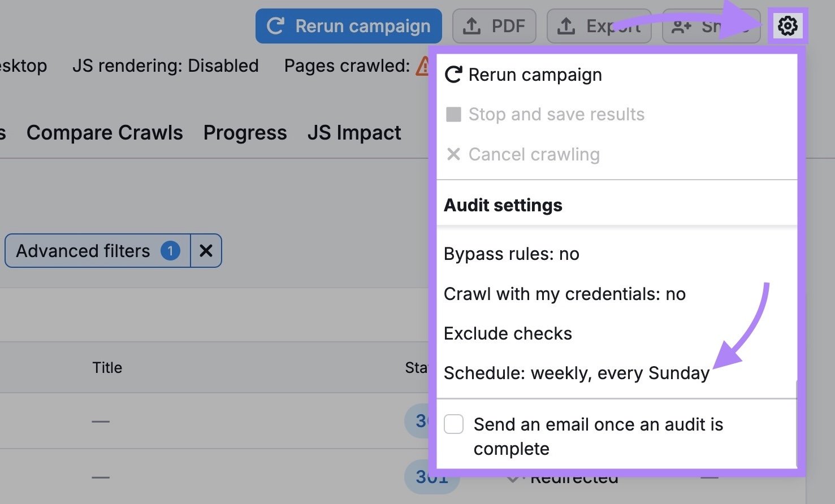Screen dimensions: 835x504
Task: Toggle Bypass rules setting
Action: [512, 254]
